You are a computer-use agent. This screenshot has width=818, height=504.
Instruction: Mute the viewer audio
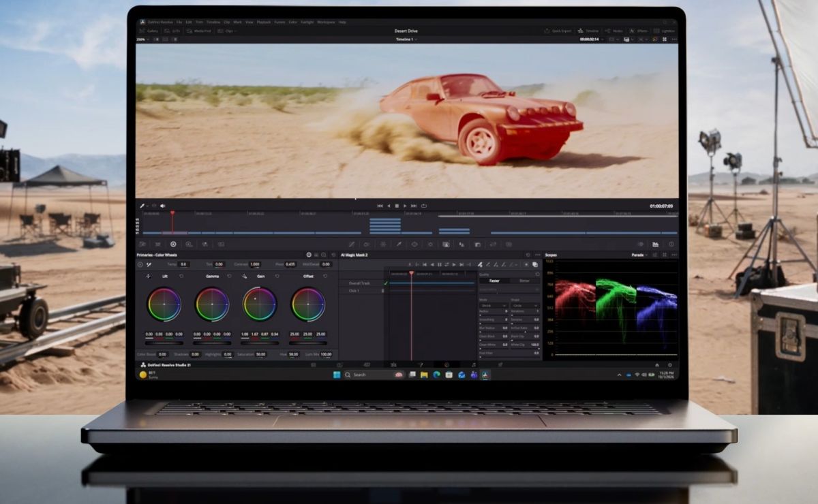(x=163, y=206)
